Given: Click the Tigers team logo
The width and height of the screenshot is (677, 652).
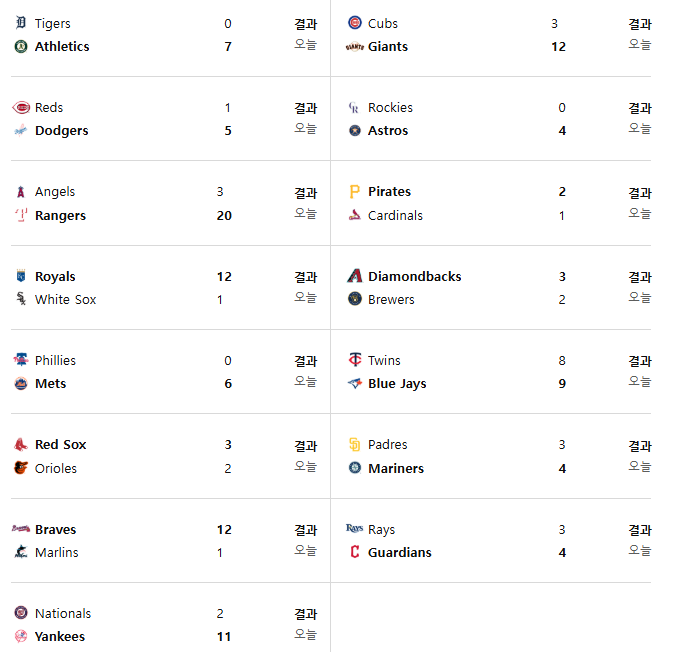Looking at the screenshot, I should [x=21, y=23].
